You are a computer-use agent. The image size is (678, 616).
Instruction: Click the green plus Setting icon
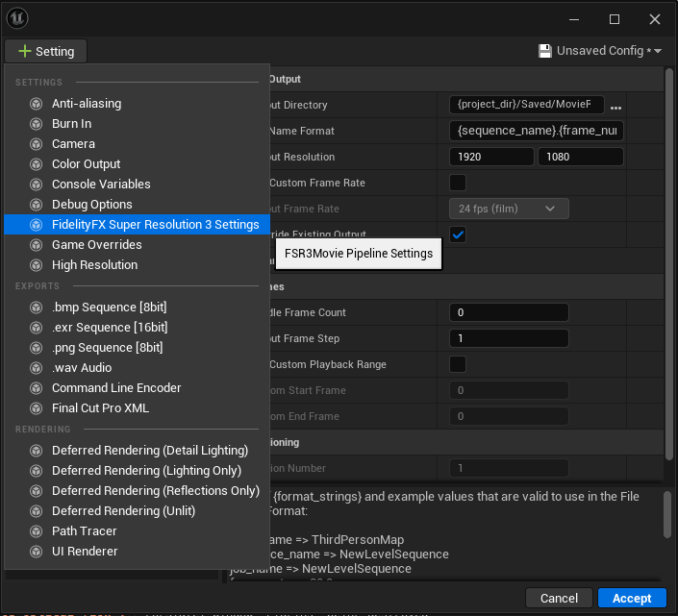pyautogui.click(x=24, y=51)
